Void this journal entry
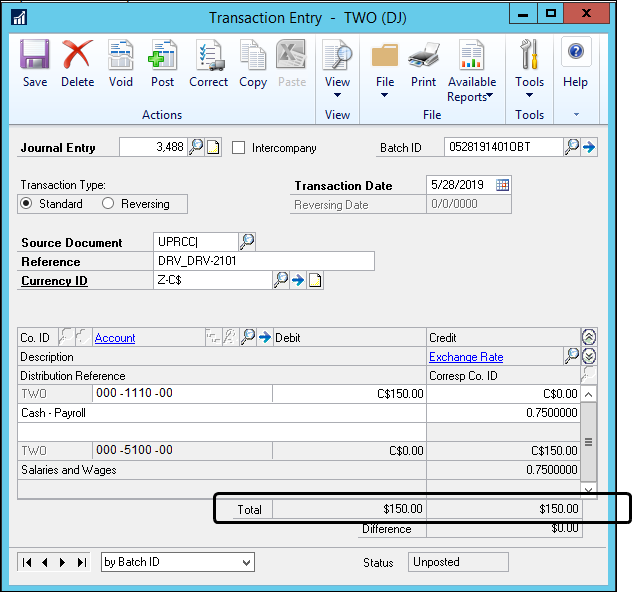633x592 pixels. (120, 63)
